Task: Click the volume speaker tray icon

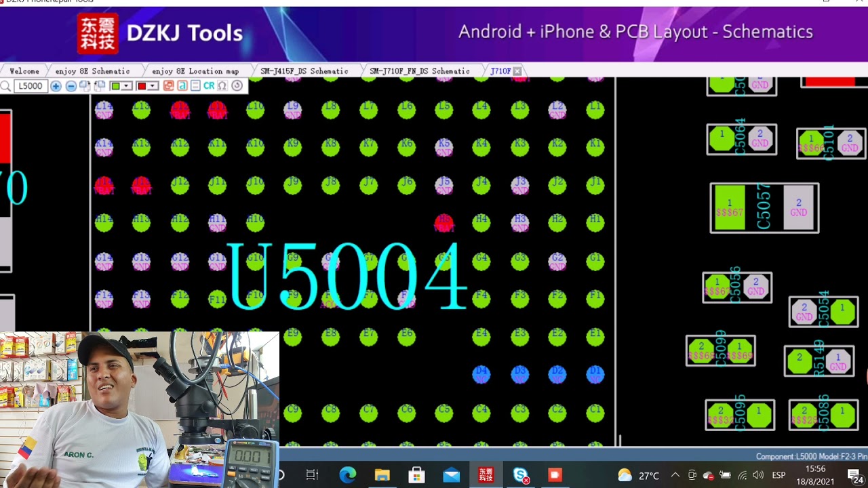Action: 758,475
